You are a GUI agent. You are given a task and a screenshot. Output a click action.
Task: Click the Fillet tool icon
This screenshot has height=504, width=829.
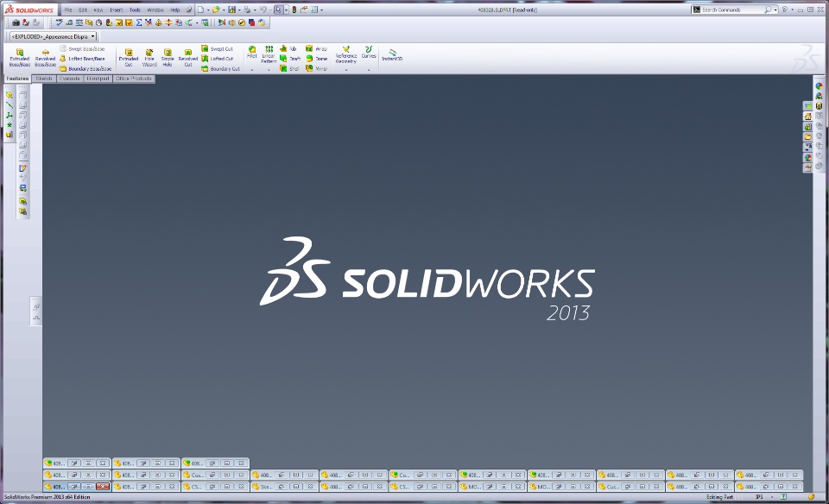tap(252, 51)
